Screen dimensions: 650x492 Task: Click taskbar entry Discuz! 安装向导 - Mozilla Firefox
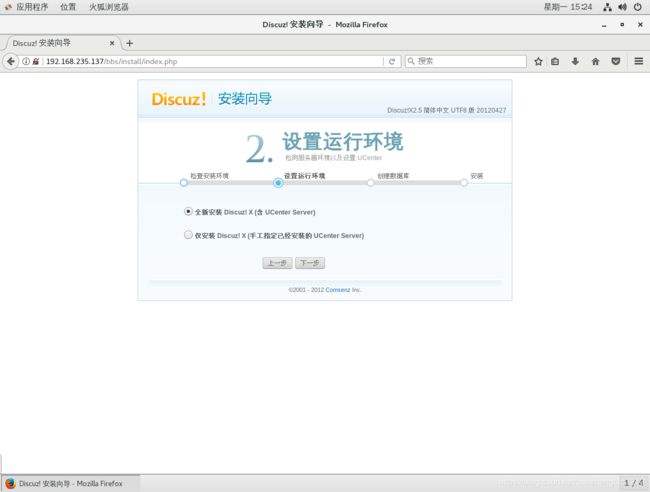point(70,483)
